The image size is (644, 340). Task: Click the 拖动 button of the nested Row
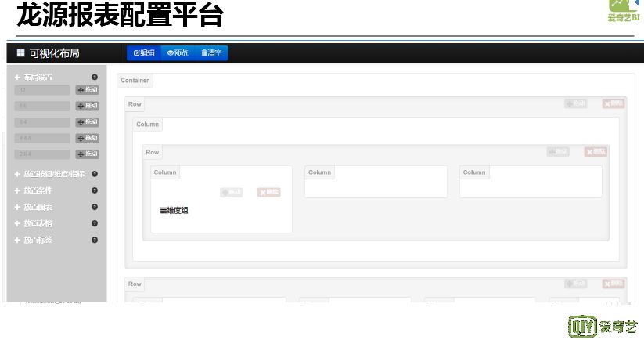tap(558, 152)
